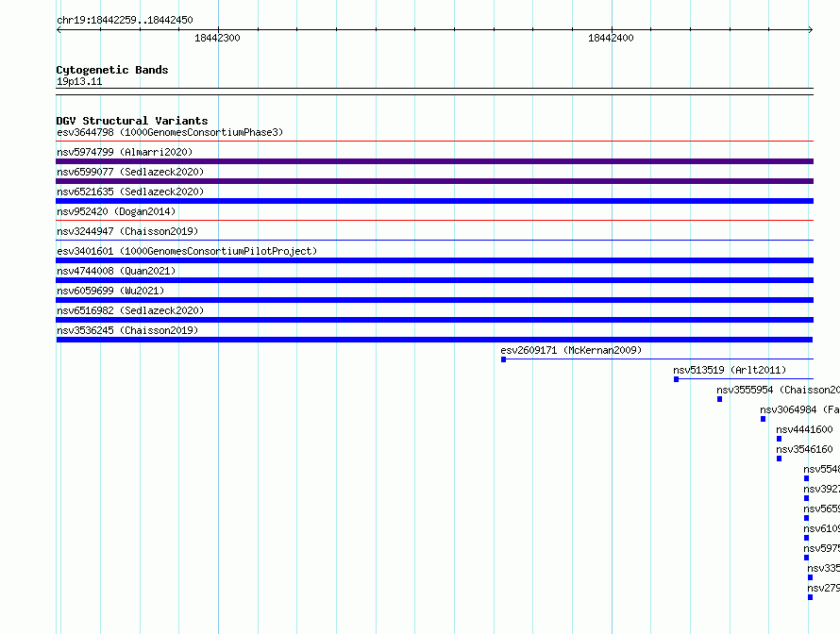Click the DGV Structural Variants track title
Viewport: 840px width, 634px height.
pyautogui.click(x=132, y=121)
